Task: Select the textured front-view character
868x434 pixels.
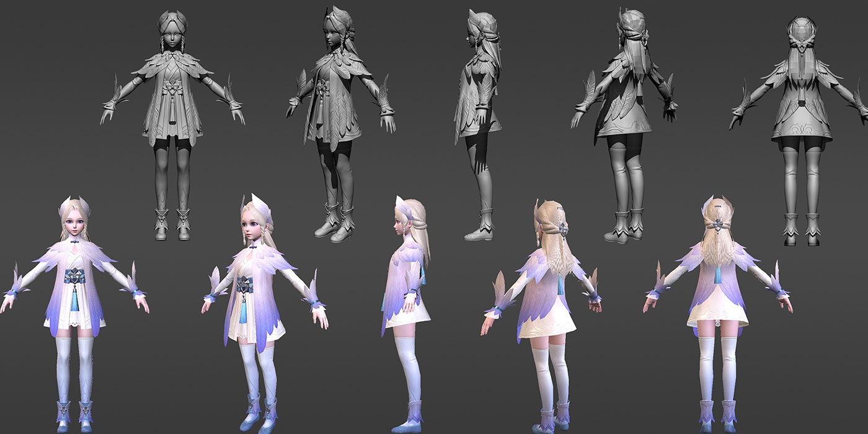Action: pyautogui.click(x=74, y=298)
